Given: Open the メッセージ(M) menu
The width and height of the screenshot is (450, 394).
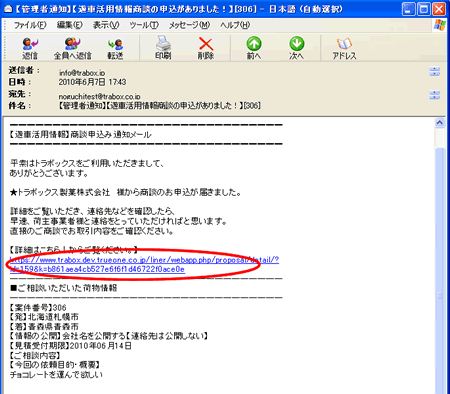Looking at the screenshot, I should coord(189,25).
